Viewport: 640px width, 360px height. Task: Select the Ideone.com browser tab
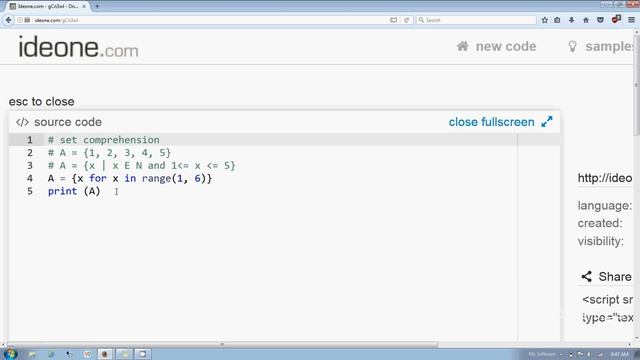click(48, 6)
